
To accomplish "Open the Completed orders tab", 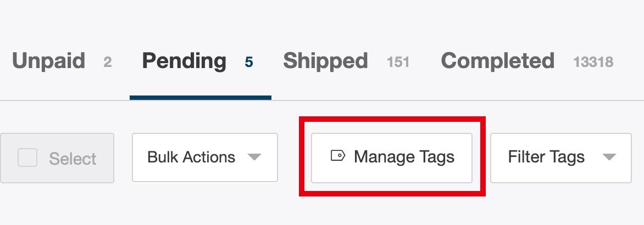I will click(497, 61).
